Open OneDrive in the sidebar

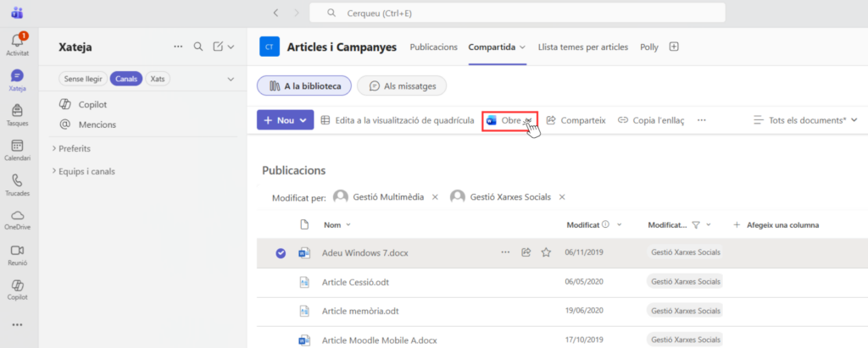[x=17, y=218]
